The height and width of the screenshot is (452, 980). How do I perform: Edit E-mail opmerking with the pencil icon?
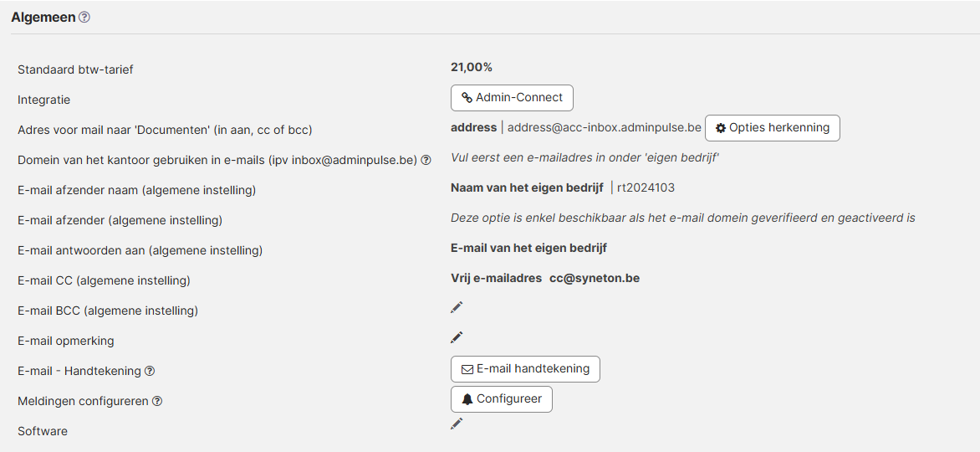(x=457, y=337)
